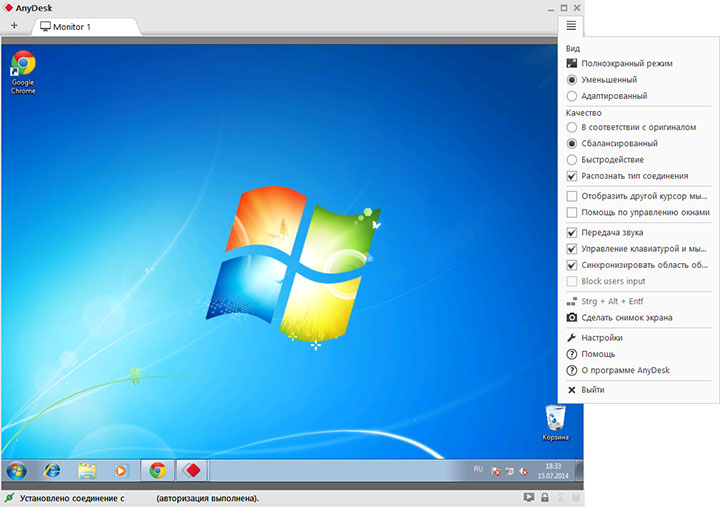The width and height of the screenshot is (720, 507).
Task: Open the Recycle Bin (Корзина) icon
Action: (x=556, y=422)
